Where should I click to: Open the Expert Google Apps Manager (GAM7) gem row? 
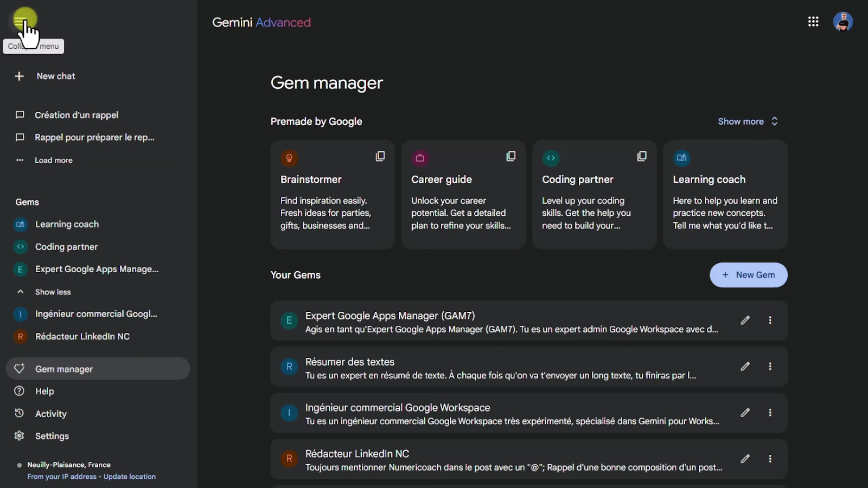pos(529,321)
